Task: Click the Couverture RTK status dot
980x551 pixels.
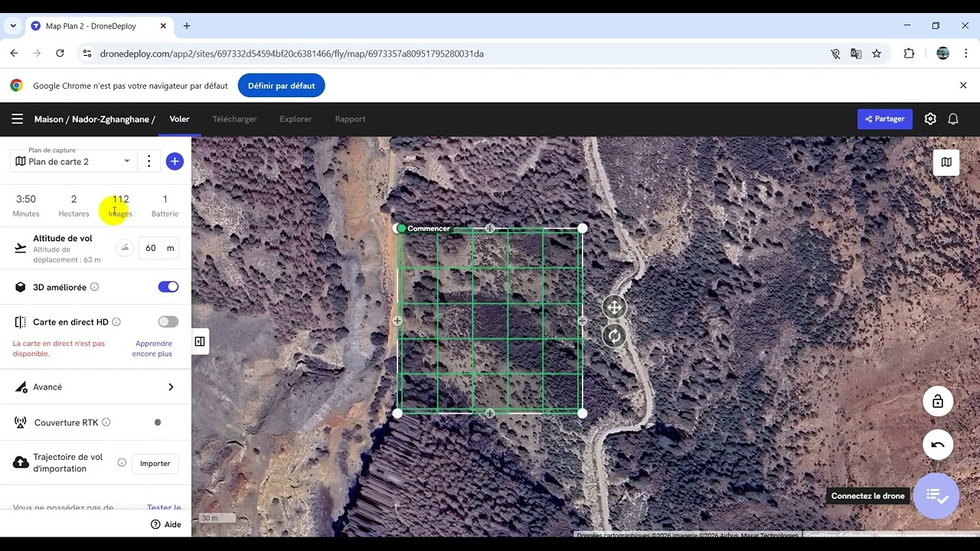Action: [x=158, y=422]
